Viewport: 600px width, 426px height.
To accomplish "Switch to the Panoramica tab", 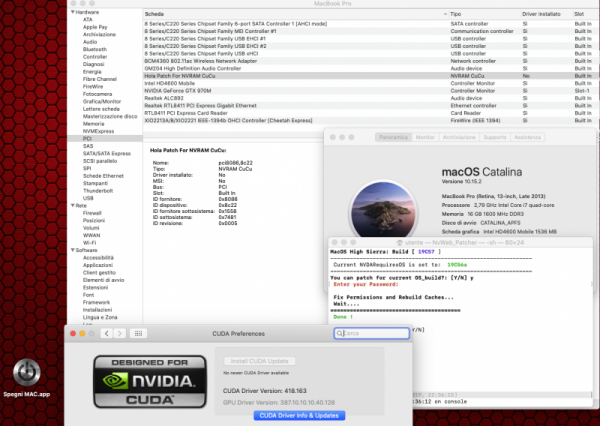I will pos(393,137).
